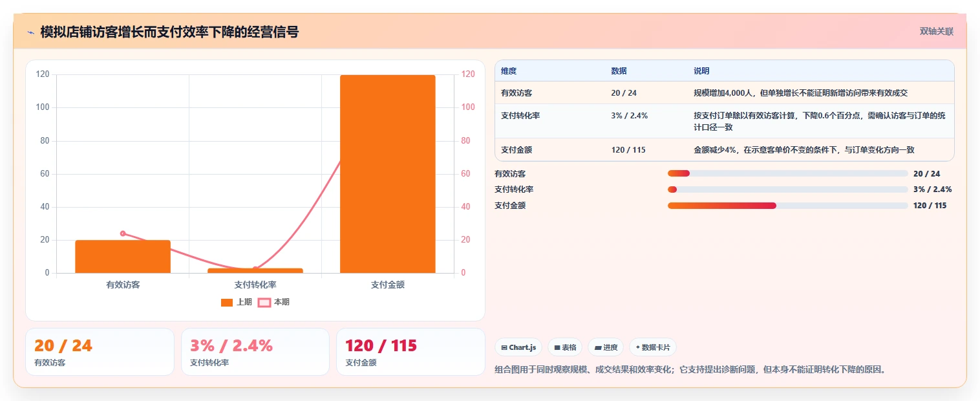Click the 支付金额 progress bar
This screenshot has width=980, height=401.
coord(788,206)
